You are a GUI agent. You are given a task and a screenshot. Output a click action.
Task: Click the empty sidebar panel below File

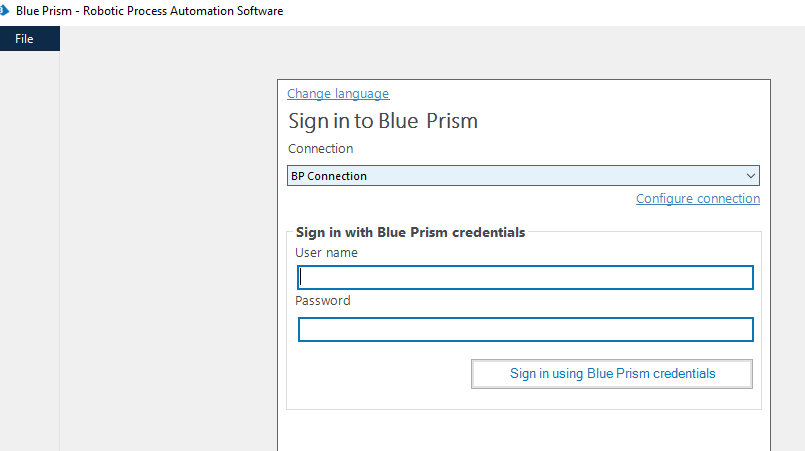[30, 251]
